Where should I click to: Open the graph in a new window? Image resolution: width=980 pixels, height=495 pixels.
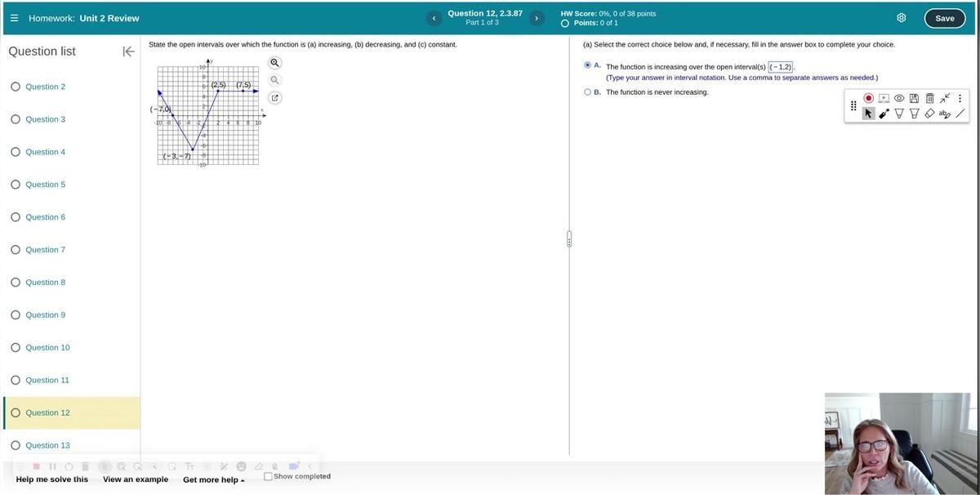point(275,98)
